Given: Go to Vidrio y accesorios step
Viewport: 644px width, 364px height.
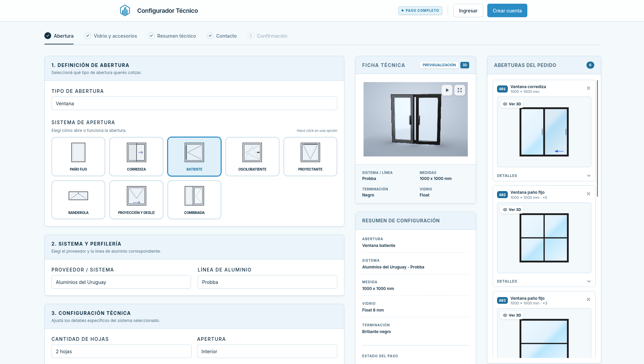Looking at the screenshot, I should tap(111, 36).
